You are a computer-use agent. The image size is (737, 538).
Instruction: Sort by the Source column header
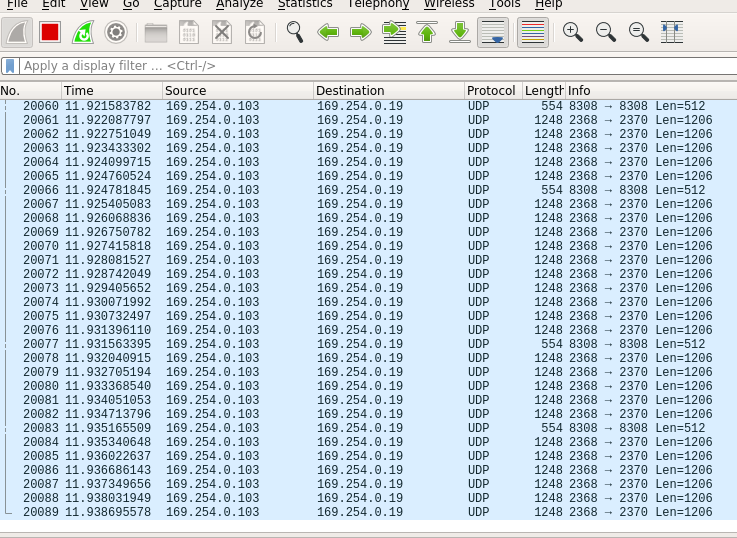pyautogui.click(x=238, y=90)
